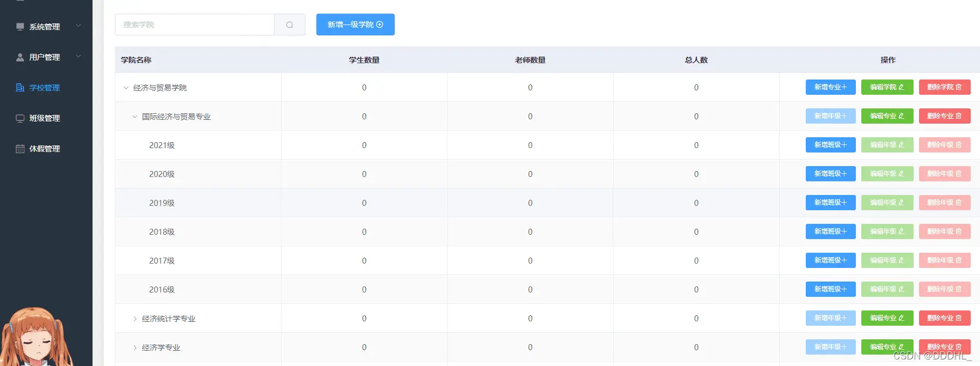Image resolution: width=980 pixels, height=366 pixels.
Task: Click the 新增一级学院 button
Action: (355, 25)
